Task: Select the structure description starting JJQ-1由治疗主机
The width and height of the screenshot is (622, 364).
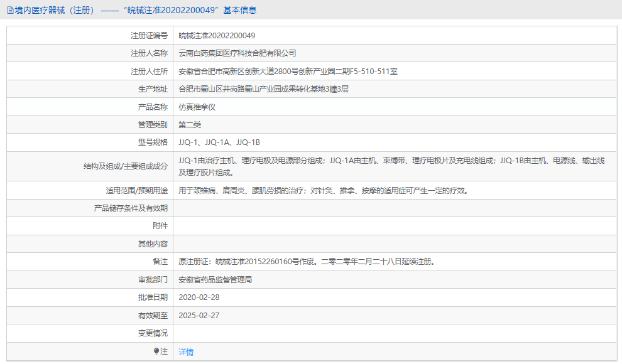Action: (x=391, y=166)
